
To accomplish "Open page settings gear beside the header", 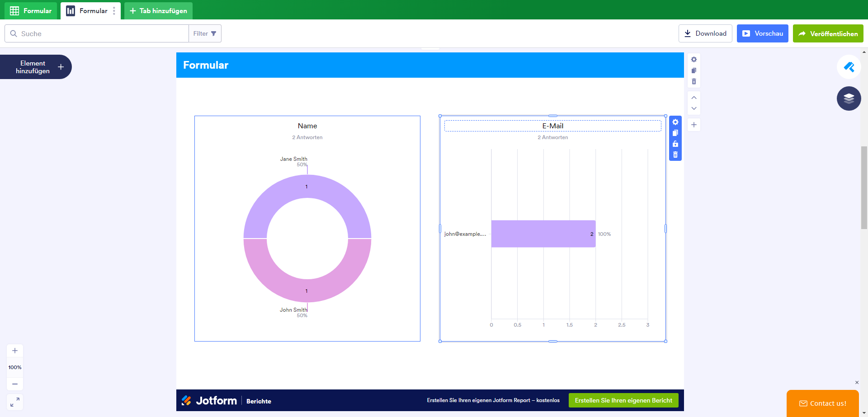I will (x=694, y=60).
